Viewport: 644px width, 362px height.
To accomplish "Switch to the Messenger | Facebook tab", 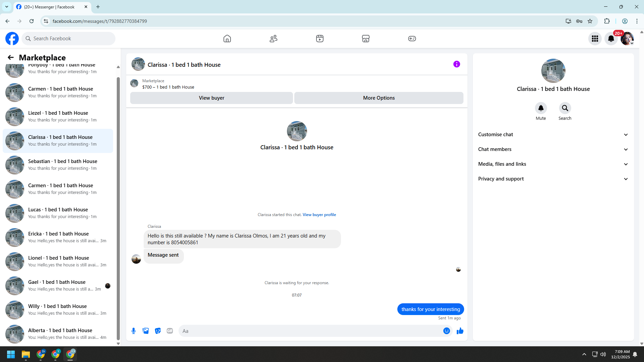I will tap(52, 7).
